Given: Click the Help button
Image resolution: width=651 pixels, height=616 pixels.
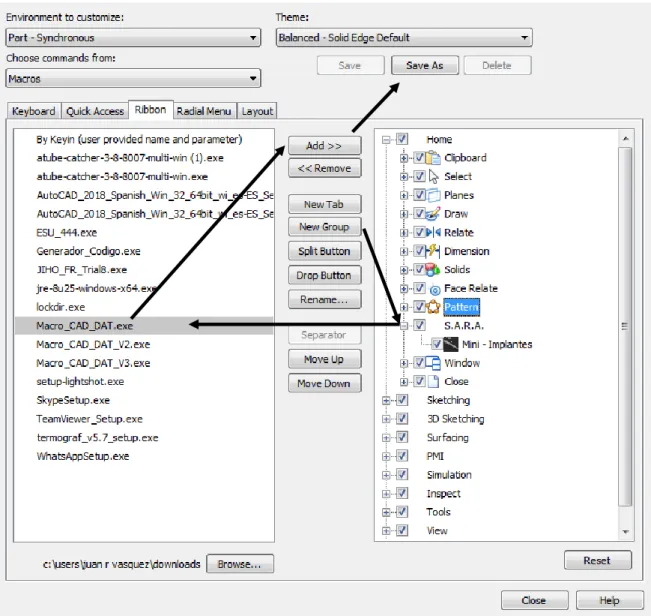Looking at the screenshot, I should point(609,600).
